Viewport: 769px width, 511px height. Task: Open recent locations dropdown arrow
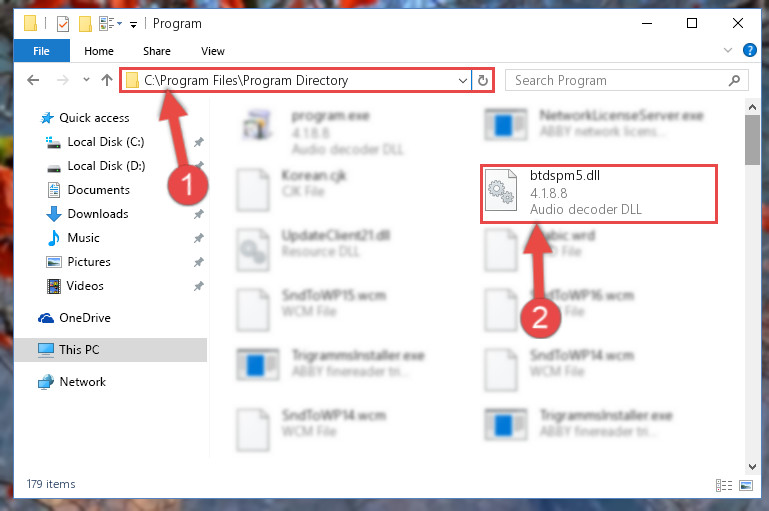click(x=86, y=79)
